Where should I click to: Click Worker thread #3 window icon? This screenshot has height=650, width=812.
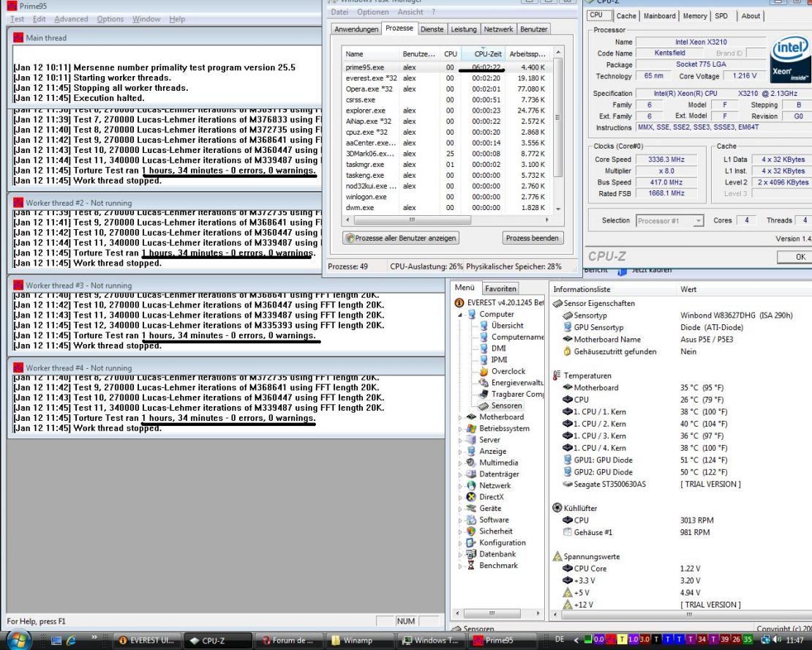pos(18,285)
